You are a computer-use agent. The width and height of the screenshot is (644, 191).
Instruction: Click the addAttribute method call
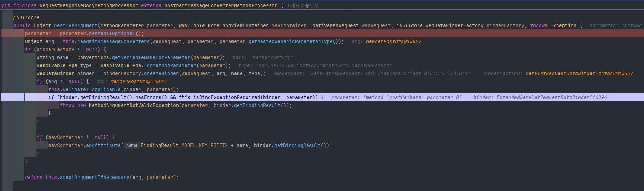(103, 145)
